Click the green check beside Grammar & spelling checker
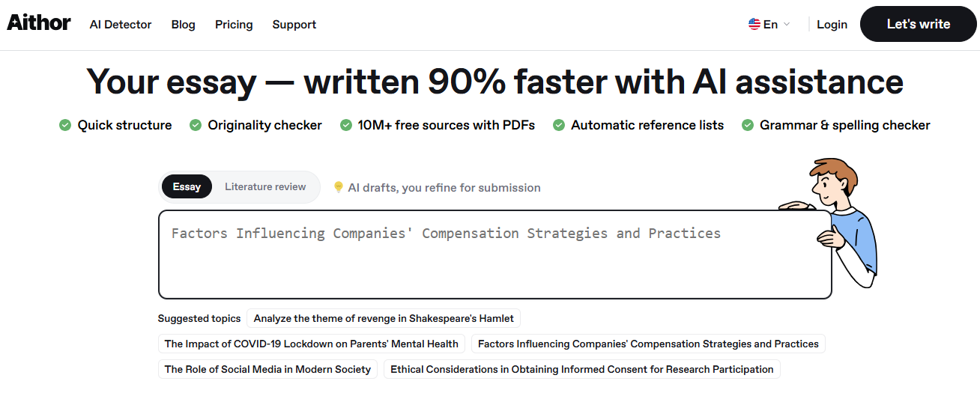Viewport: 980px width, 399px height. point(748,125)
